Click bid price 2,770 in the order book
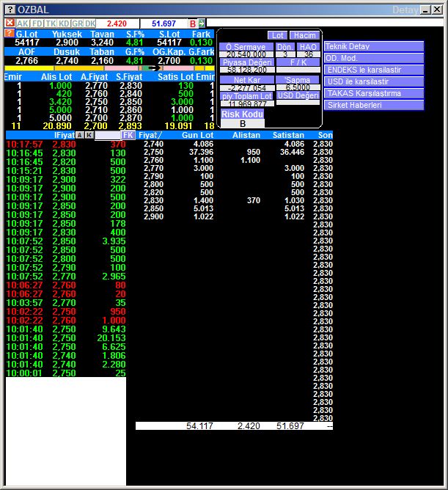 pyautogui.click(x=96, y=86)
